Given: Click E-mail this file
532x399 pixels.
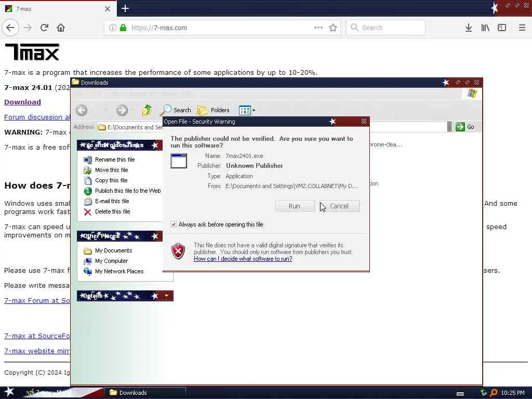Looking at the screenshot, I should (x=112, y=201).
